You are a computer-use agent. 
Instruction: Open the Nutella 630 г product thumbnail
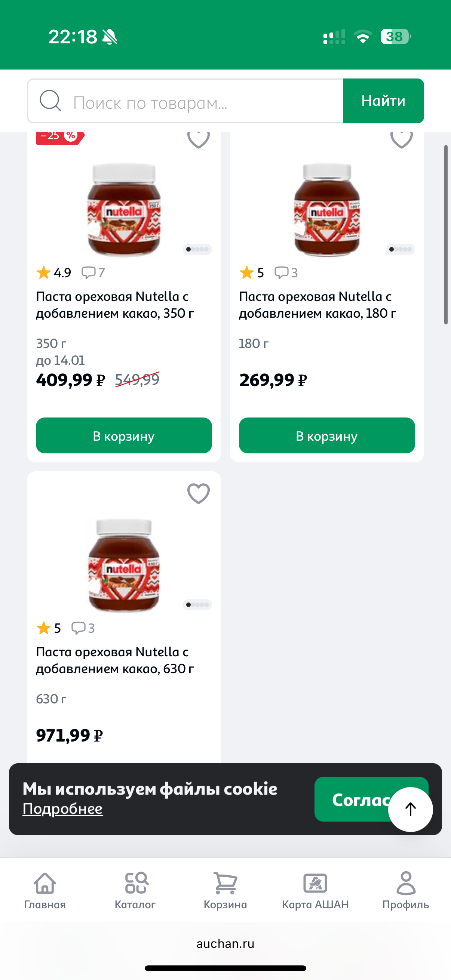[124, 565]
